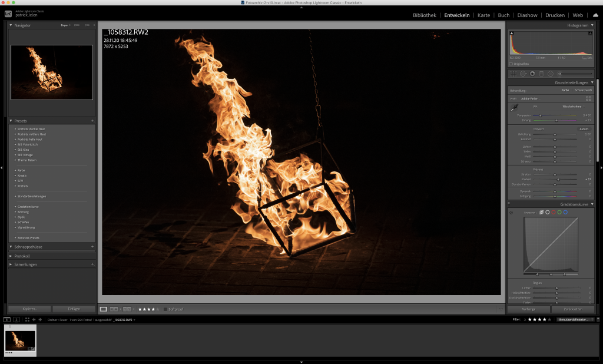Toggle the Gradationskurve panel on/off switch
The height and width of the screenshot is (364, 603).
point(509,204)
